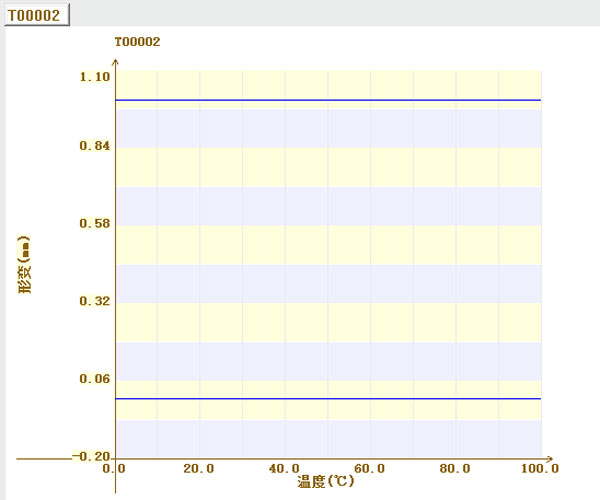Select the lower blue horizontal limit line
600x500 pixels.
328,398
